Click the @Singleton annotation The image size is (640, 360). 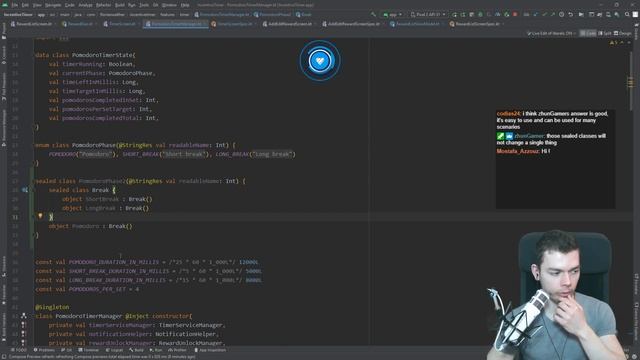tap(52, 307)
